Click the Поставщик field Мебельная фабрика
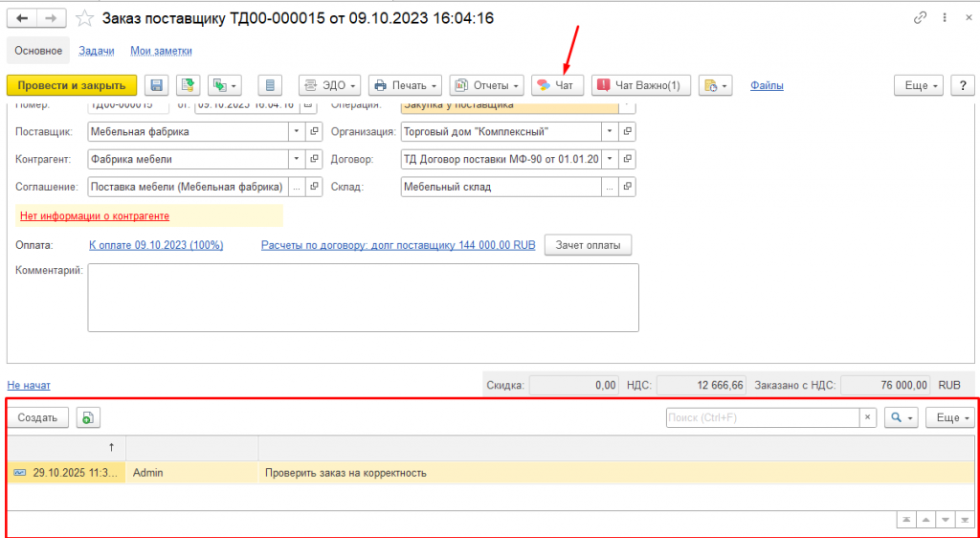This screenshot has height=538, width=980. [189, 132]
